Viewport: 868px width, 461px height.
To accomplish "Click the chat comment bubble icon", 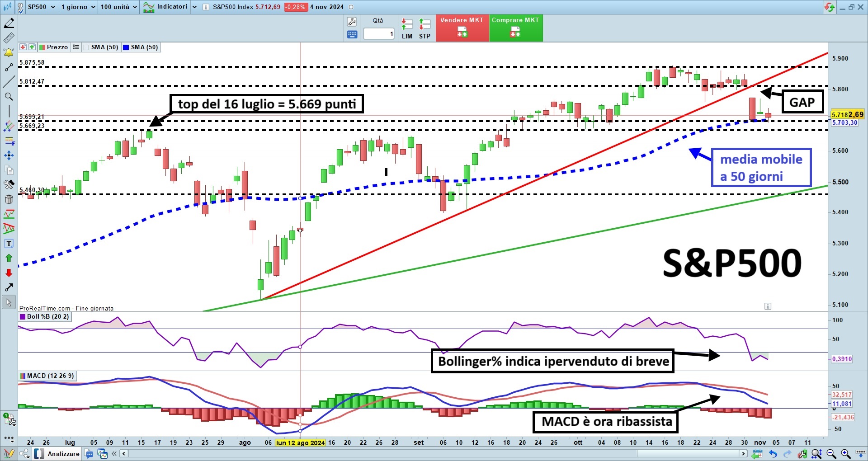I will click(x=89, y=454).
